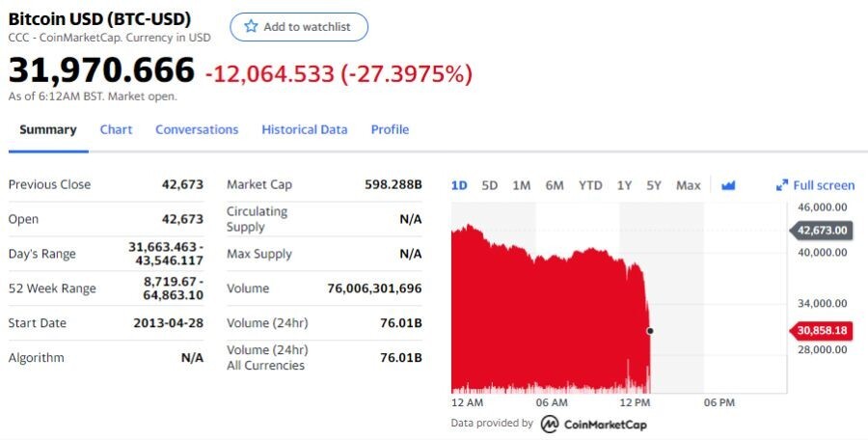Add Bitcoin USD to watchlist
The height and width of the screenshot is (440, 868).
[x=299, y=27]
